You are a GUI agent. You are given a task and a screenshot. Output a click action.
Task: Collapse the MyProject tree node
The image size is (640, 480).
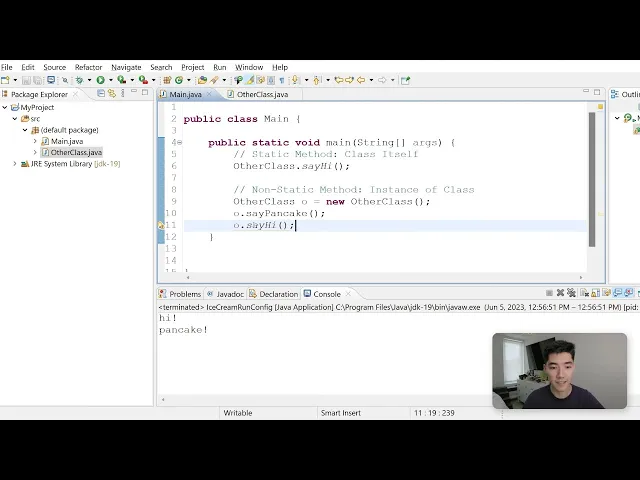5,107
